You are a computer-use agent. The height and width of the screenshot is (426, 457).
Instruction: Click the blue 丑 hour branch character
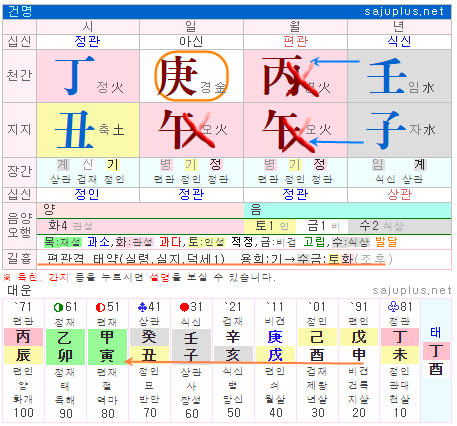coord(75,130)
